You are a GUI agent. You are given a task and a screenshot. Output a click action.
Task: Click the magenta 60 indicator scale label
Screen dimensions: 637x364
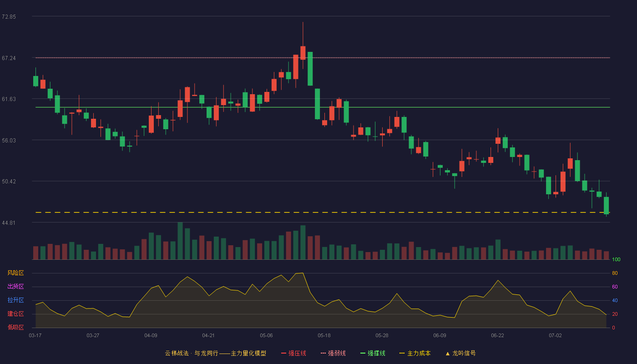click(615, 287)
